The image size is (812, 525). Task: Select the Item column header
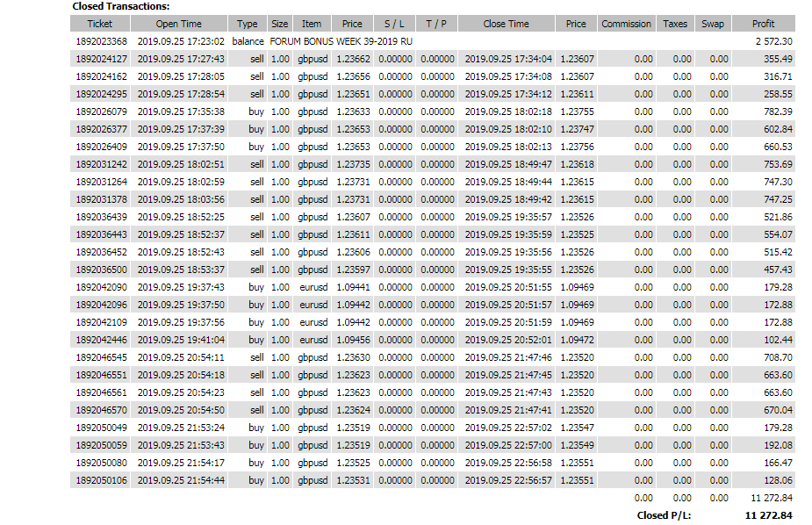pos(312,24)
